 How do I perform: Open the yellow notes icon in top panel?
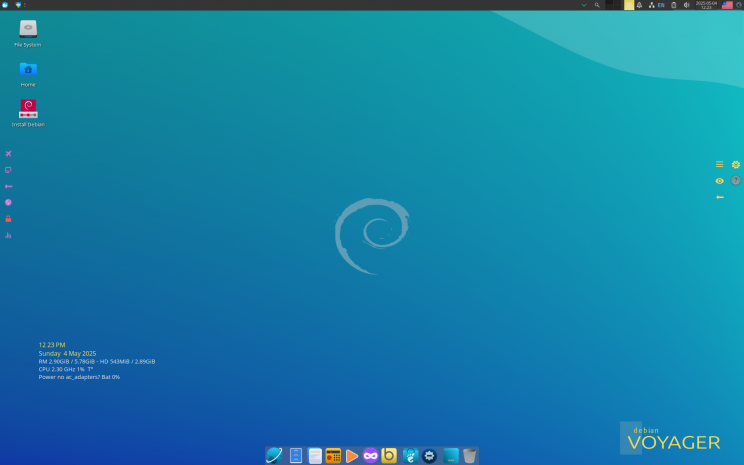tap(629, 5)
